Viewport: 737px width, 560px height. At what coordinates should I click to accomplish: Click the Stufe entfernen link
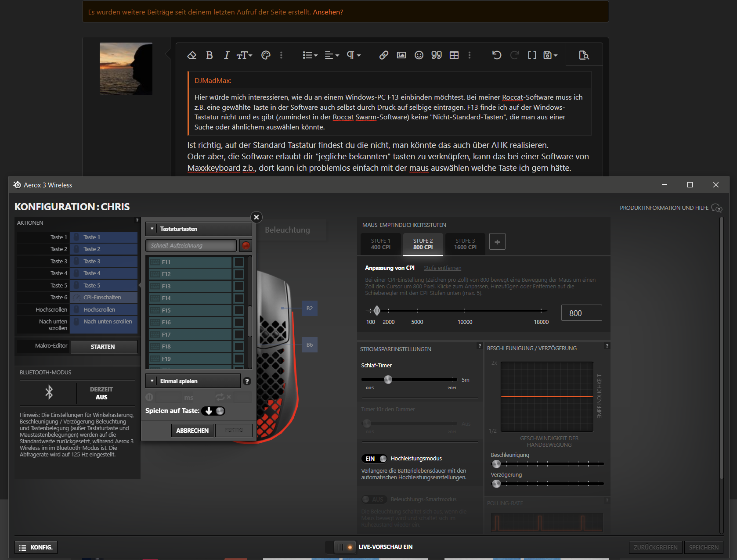(443, 268)
